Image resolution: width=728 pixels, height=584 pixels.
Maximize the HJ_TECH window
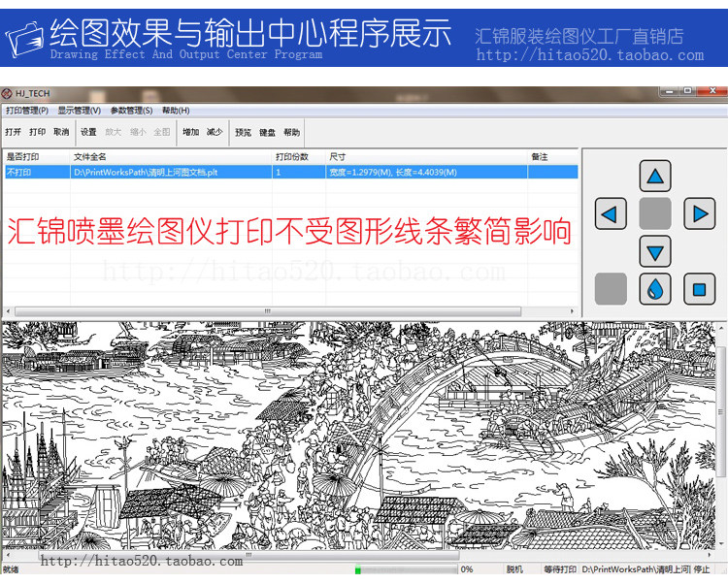pos(687,92)
